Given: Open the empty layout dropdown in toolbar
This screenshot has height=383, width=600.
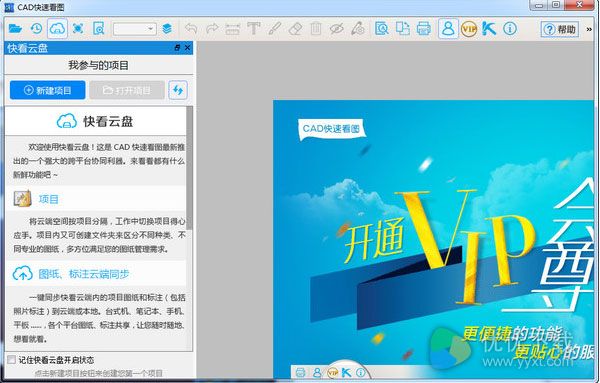Looking at the screenshot, I should [x=134, y=29].
